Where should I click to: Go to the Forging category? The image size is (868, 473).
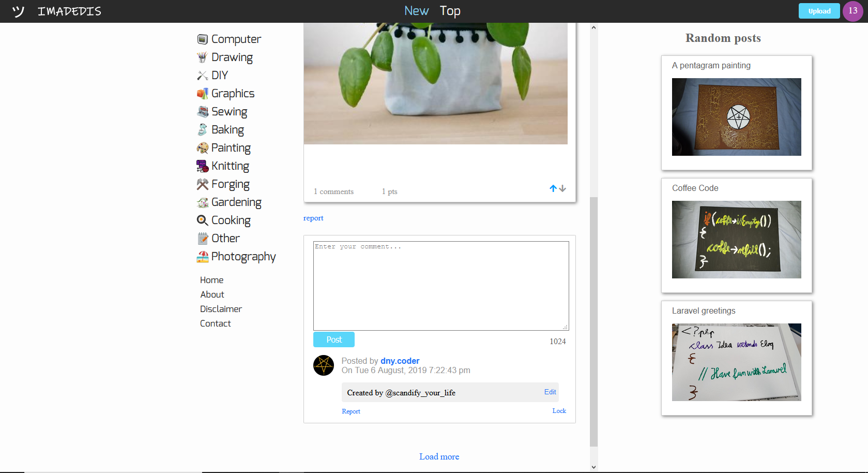[231, 184]
